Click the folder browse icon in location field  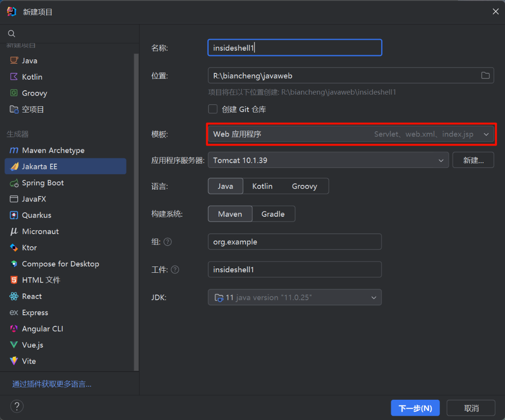click(x=485, y=75)
